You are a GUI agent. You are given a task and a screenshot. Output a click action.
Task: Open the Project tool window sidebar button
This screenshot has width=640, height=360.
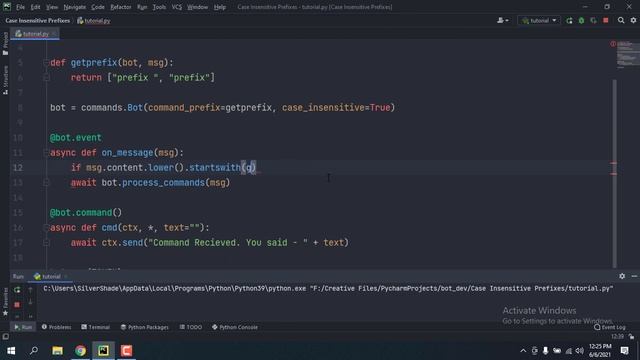5,43
